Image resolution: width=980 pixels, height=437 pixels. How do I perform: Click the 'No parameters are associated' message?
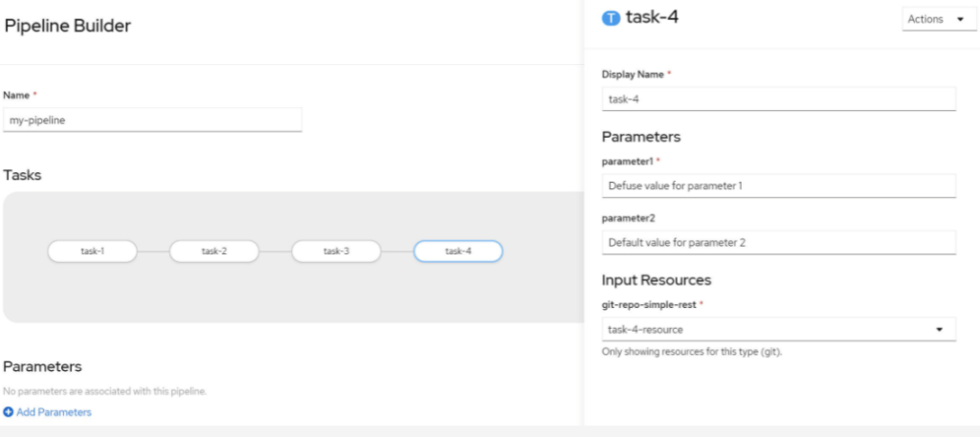point(105,391)
